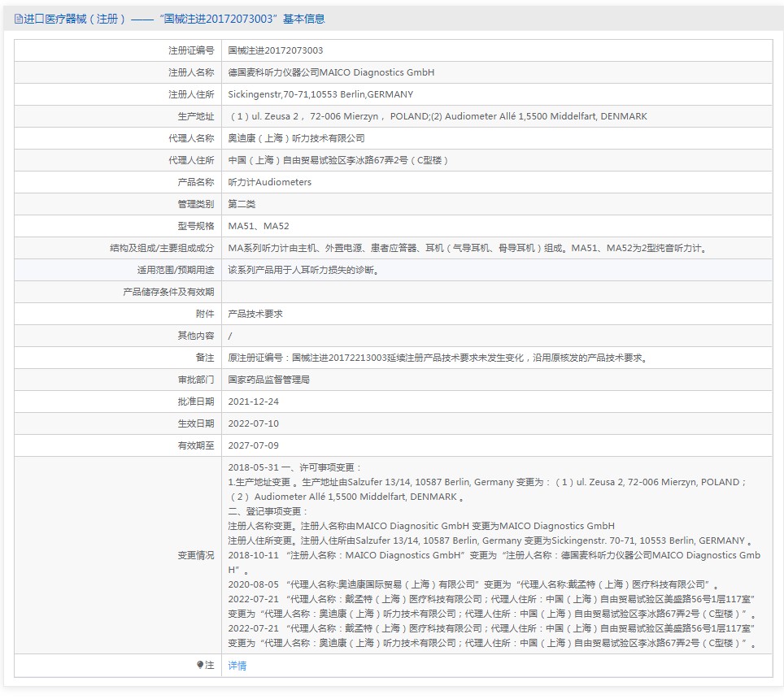Select the 注册人住所 row label
Screen dimensions: 784x699
(191, 94)
